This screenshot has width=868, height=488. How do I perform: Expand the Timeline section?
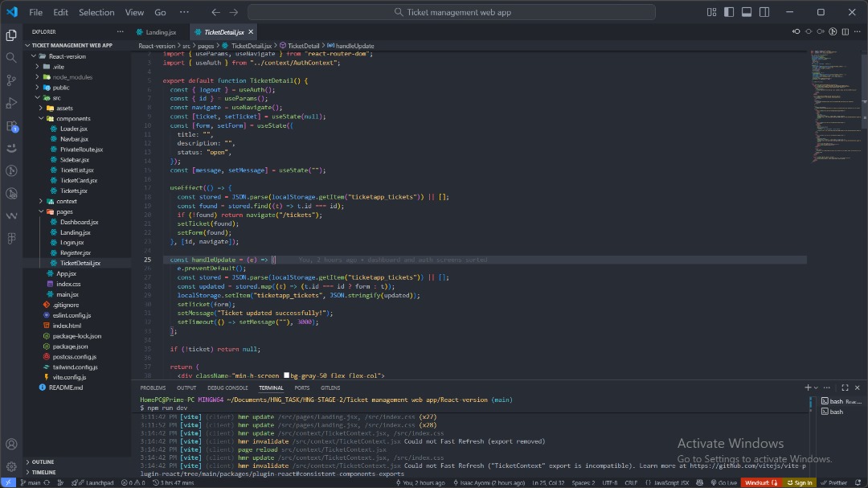43,473
